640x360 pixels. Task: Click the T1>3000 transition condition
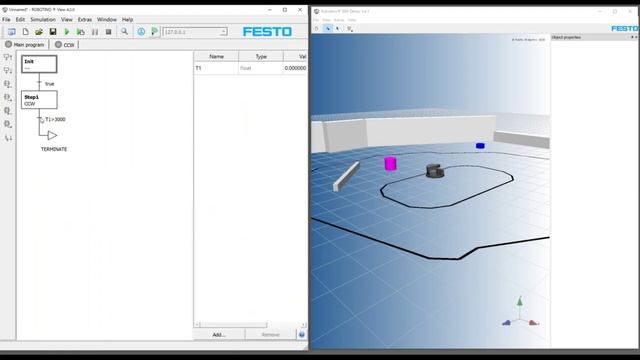click(55, 120)
